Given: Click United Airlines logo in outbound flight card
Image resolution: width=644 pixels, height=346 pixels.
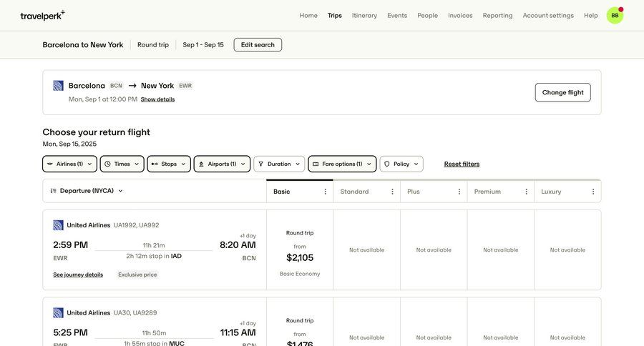Looking at the screenshot, I should 59,86.
